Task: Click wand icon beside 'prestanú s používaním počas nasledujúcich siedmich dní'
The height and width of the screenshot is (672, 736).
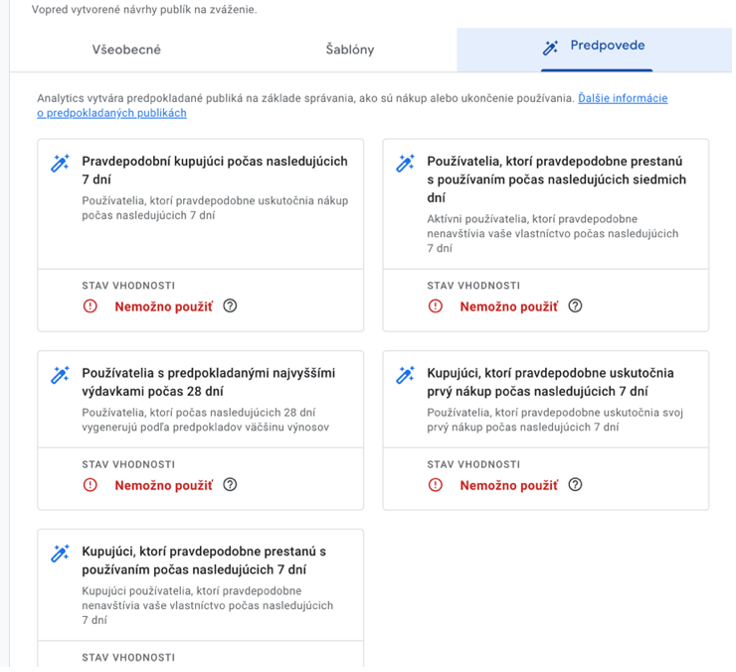Action: click(405, 163)
